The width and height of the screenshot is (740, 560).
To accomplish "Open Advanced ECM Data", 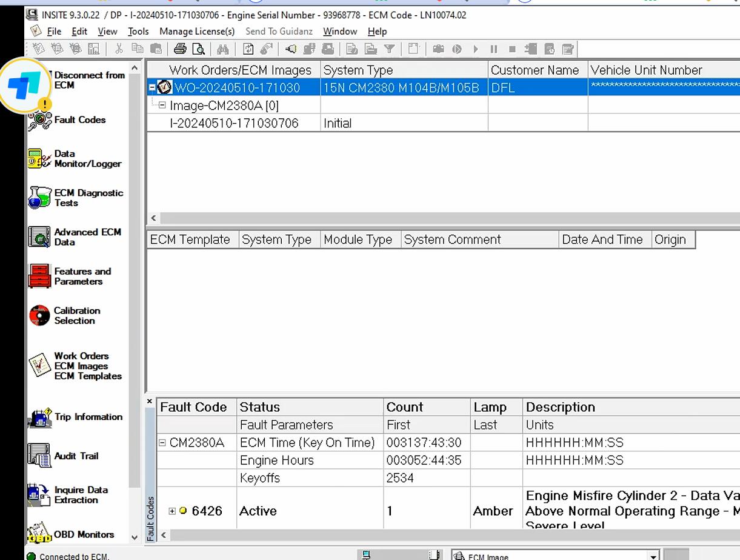I will tap(74, 237).
